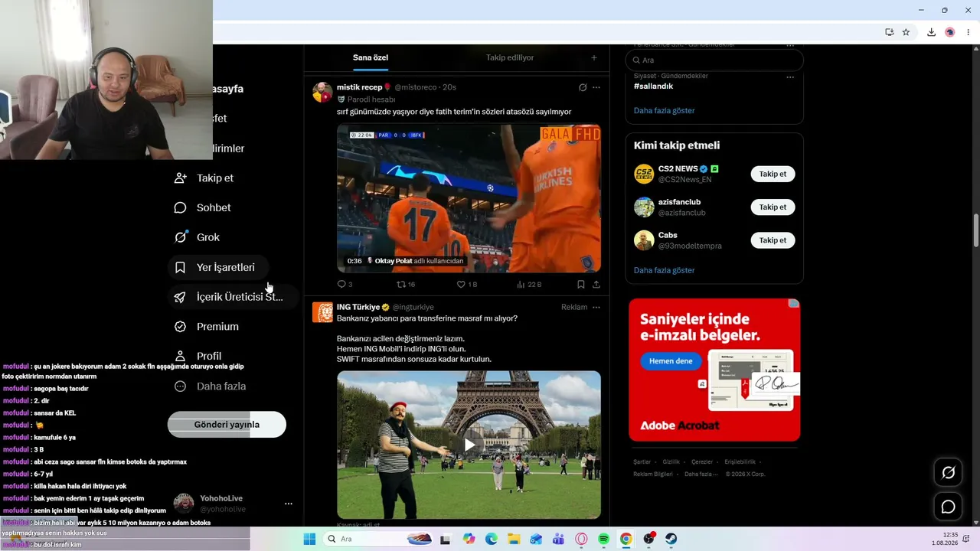The width and height of the screenshot is (980, 551).
Task: Open the YohohoLive account switcher
Action: pos(233,503)
